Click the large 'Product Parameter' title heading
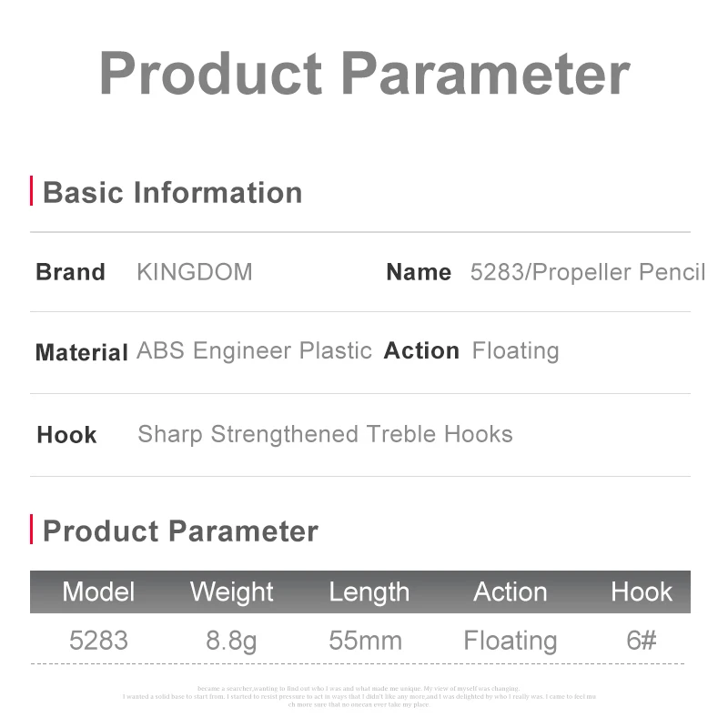This screenshot has height=728, width=728. (x=365, y=74)
